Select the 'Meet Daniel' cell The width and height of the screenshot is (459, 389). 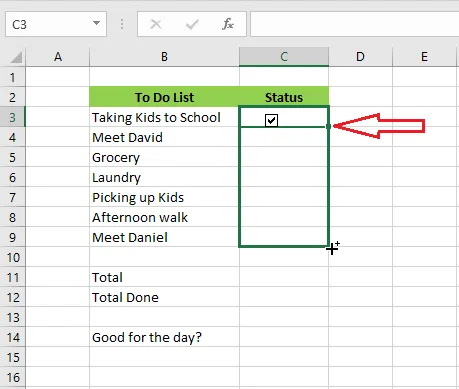[x=164, y=237]
